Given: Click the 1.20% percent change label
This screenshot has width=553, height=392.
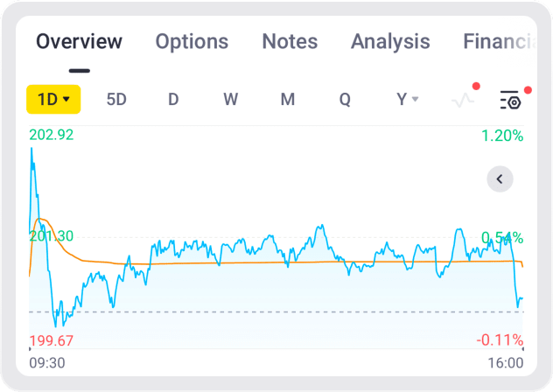Looking at the screenshot, I should coord(502,136).
